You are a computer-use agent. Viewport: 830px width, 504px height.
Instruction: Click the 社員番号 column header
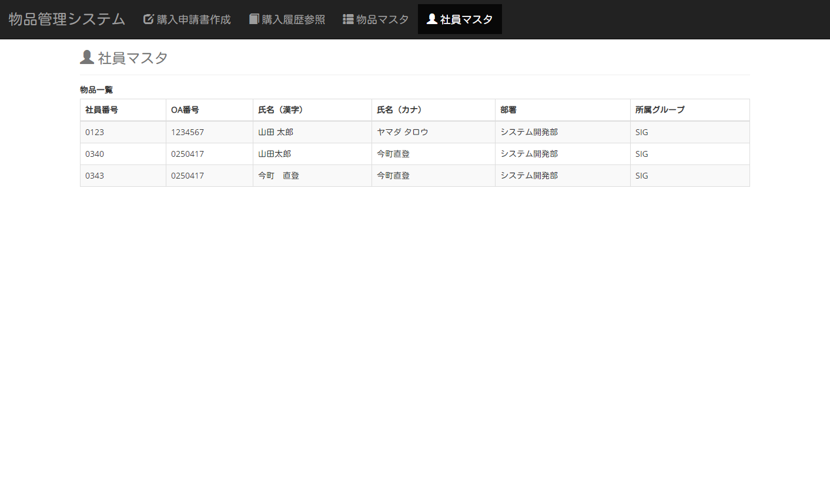tap(102, 110)
